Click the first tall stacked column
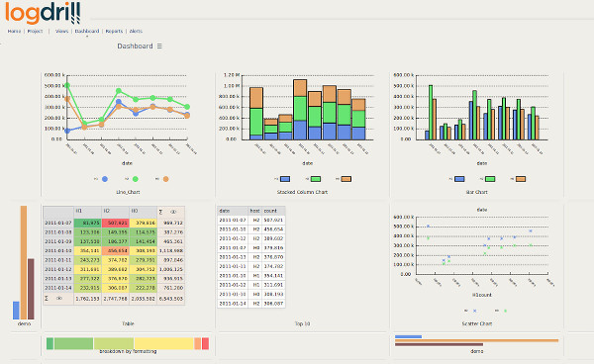This screenshot has width=594, height=364. 256,114
